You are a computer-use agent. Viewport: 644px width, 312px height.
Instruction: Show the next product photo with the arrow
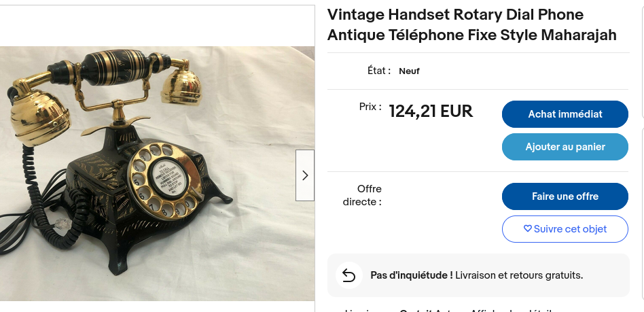click(305, 175)
